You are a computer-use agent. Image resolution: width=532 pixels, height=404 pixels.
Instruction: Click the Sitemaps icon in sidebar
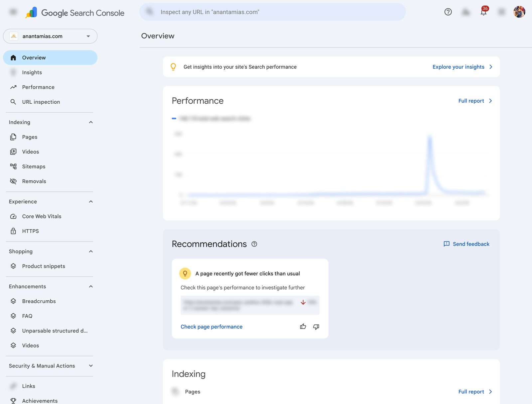[x=13, y=166]
